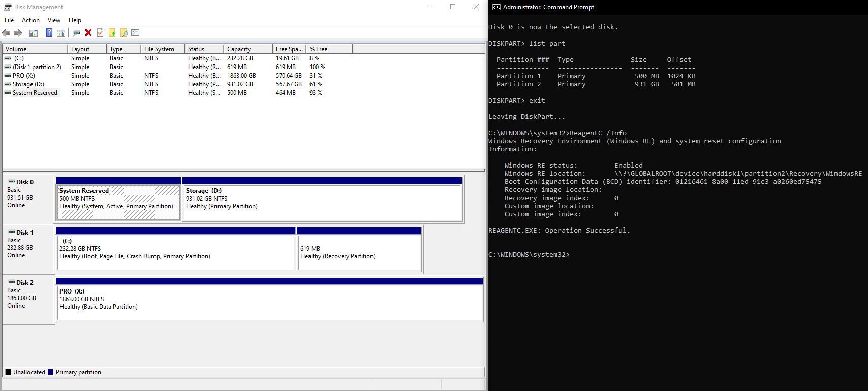Select the System Reserved drive icon in list

click(x=8, y=93)
